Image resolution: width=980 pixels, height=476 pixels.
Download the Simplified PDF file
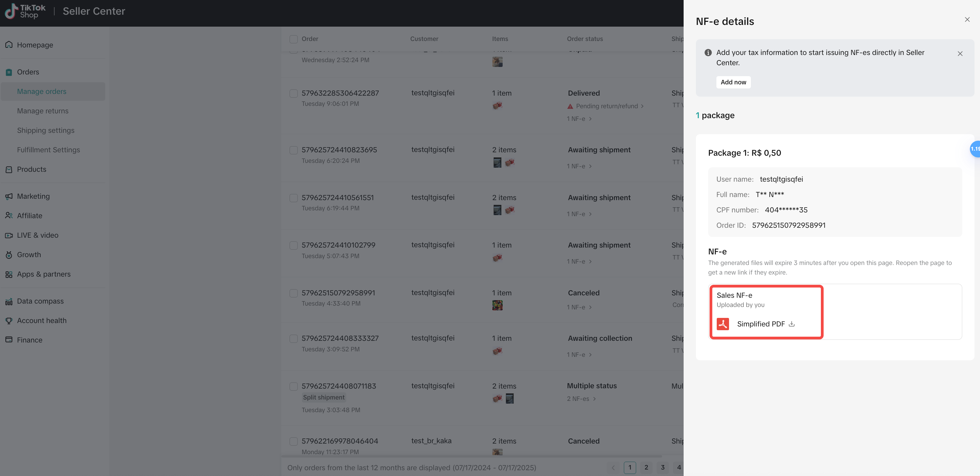[792, 324]
